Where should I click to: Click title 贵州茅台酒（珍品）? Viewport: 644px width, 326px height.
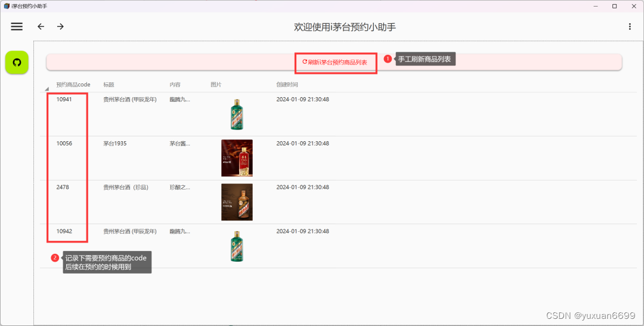point(126,187)
